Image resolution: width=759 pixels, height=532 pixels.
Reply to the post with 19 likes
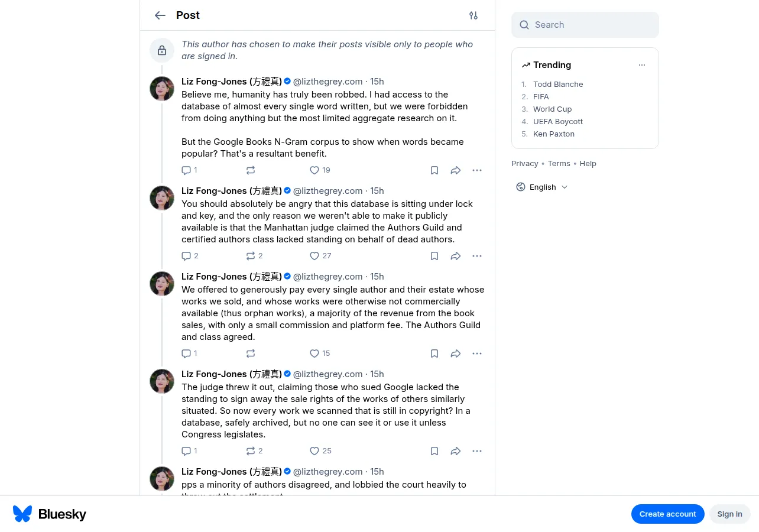click(x=189, y=170)
